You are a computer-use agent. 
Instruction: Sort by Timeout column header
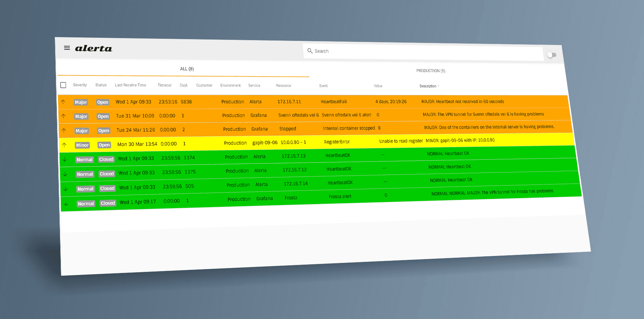click(x=164, y=85)
